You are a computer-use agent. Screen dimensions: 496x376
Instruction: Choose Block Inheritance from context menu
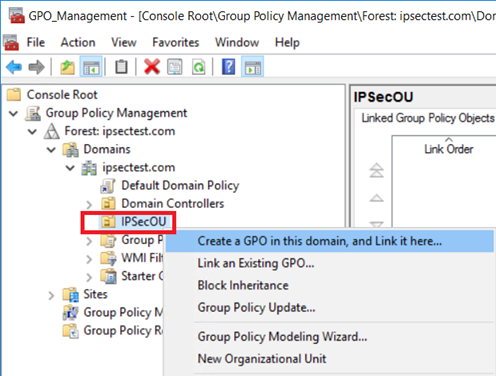[330, 285]
